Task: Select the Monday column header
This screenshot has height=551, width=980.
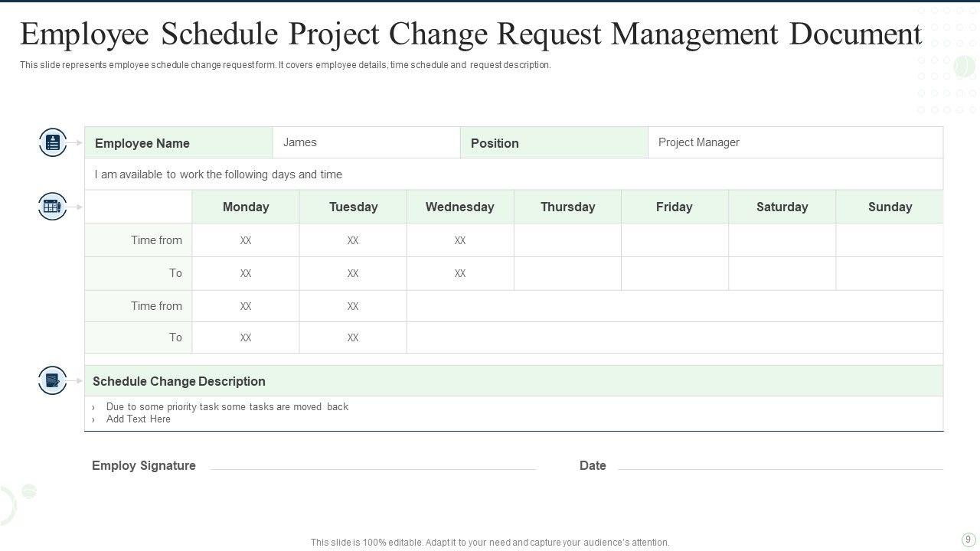Action: (x=246, y=207)
